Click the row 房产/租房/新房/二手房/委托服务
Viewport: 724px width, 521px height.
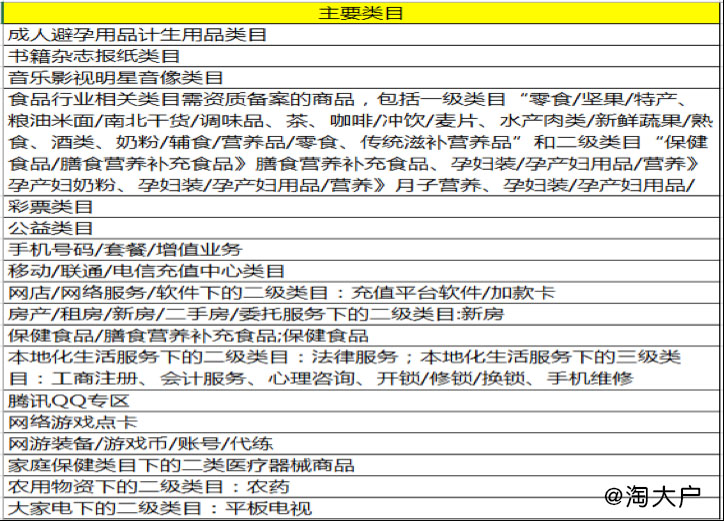pyautogui.click(x=361, y=314)
